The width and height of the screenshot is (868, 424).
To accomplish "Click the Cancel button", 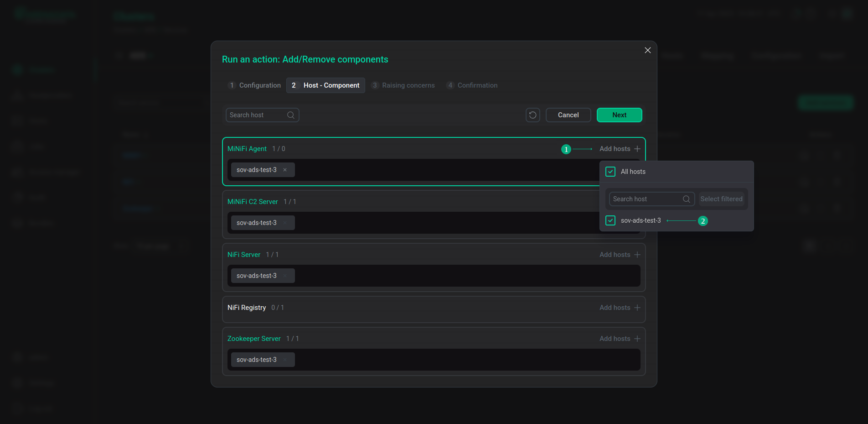I will pos(568,115).
